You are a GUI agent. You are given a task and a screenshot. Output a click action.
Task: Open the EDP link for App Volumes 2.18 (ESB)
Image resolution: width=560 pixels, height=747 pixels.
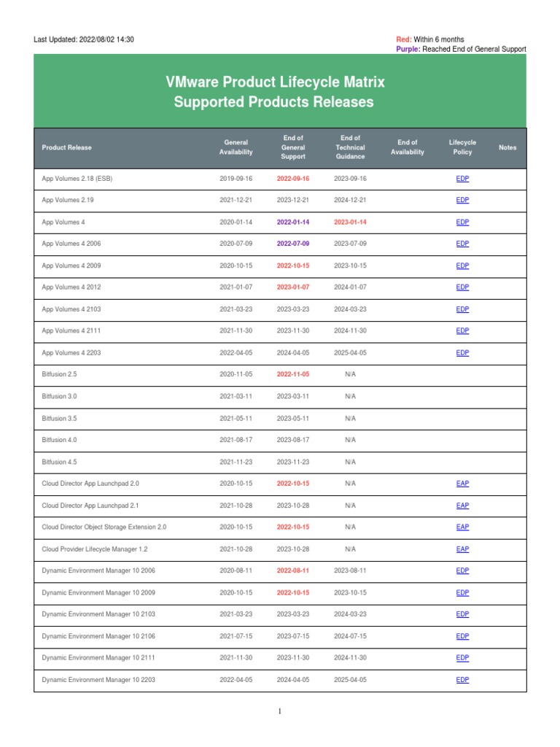click(462, 179)
